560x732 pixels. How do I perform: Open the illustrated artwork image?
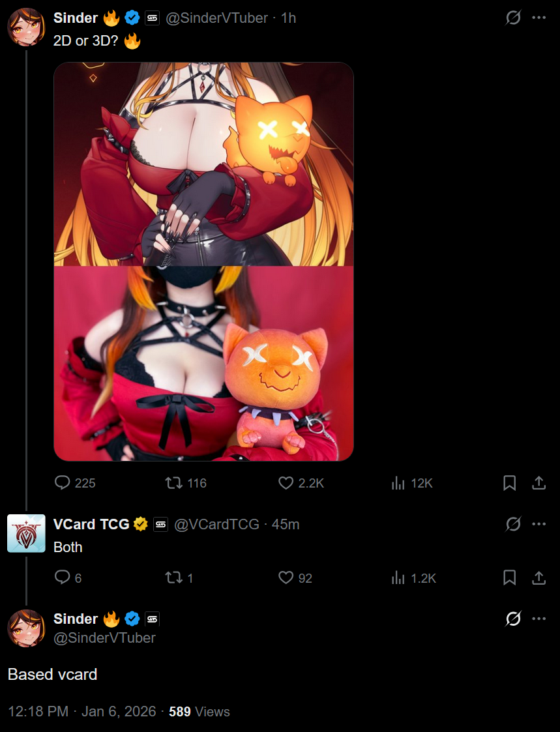pos(203,164)
